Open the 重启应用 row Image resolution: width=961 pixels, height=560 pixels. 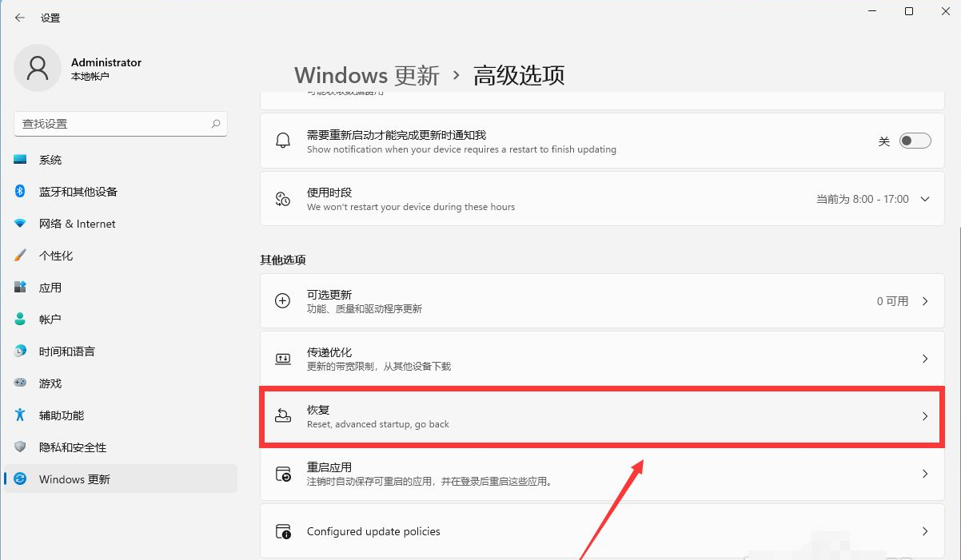pos(602,474)
